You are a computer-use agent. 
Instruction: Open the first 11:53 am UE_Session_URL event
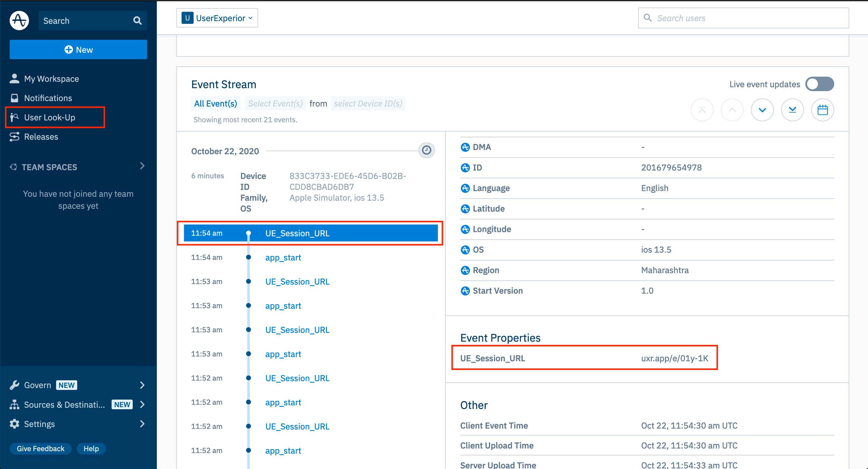point(297,282)
